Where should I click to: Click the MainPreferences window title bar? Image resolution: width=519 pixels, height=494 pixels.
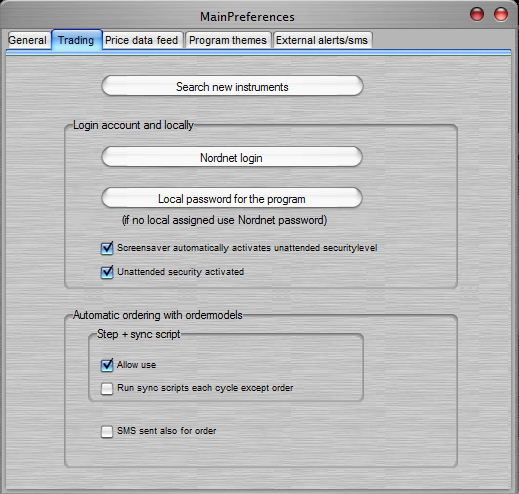pyautogui.click(x=247, y=17)
